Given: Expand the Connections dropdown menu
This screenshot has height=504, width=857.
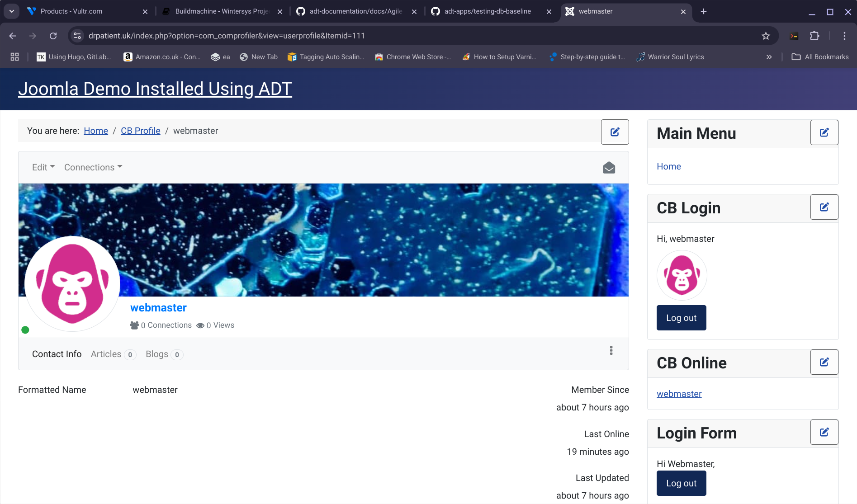Looking at the screenshot, I should point(93,167).
